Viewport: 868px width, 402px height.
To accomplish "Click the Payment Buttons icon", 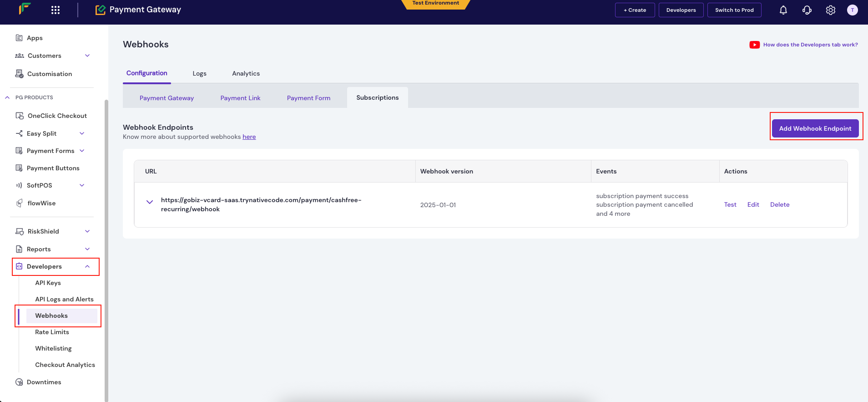I will point(19,168).
